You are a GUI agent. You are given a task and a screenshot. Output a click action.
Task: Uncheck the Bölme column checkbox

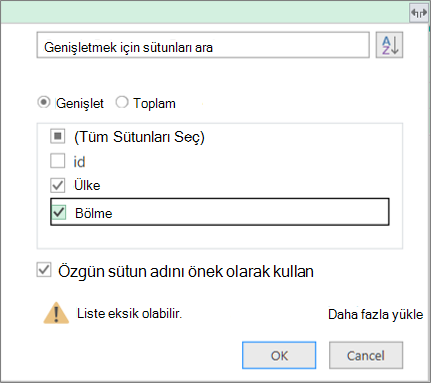pos(59,212)
